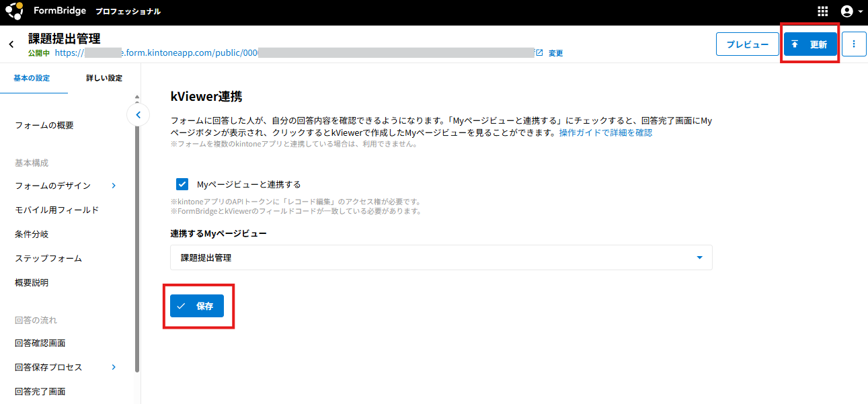868x404 pixels.
Task: Open the プレビュー preview
Action: pyautogui.click(x=747, y=44)
